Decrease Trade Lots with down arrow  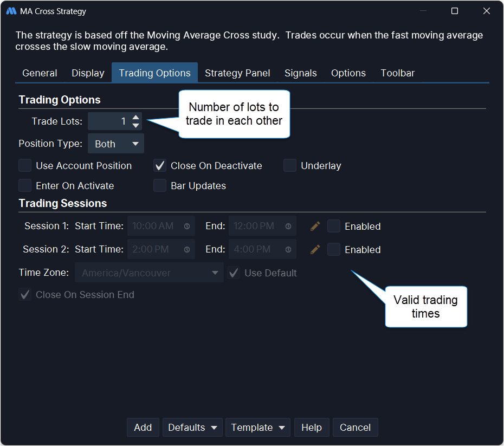pos(136,126)
